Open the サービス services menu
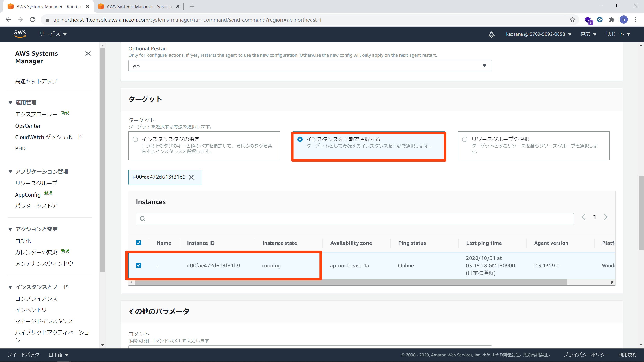 pyautogui.click(x=53, y=34)
